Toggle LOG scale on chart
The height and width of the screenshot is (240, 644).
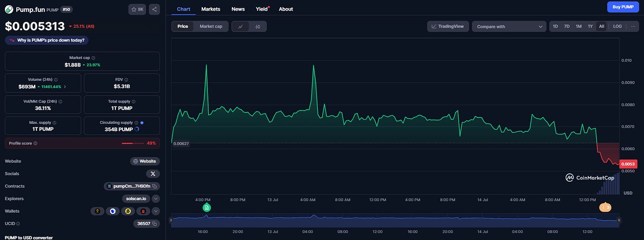[617, 27]
